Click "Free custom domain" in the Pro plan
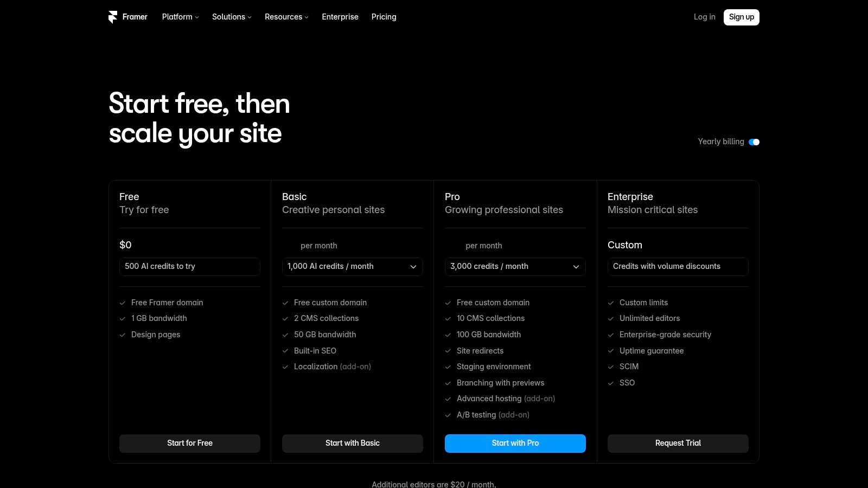Image resolution: width=868 pixels, height=488 pixels. [x=493, y=303]
